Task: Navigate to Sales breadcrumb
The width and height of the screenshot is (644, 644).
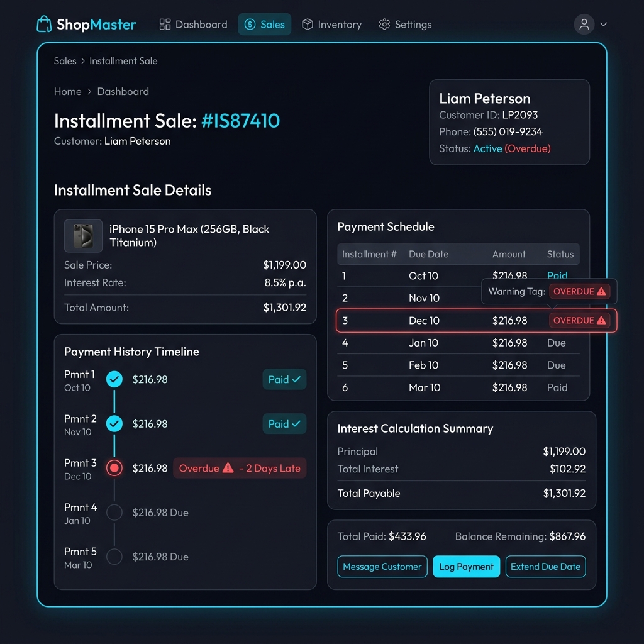Action: pos(65,61)
